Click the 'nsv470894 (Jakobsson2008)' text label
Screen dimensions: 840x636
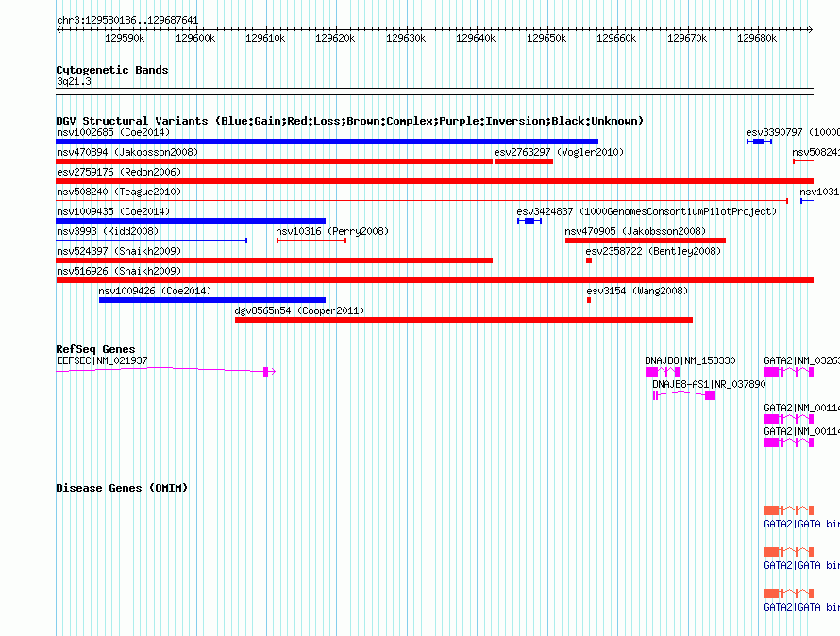(127, 152)
